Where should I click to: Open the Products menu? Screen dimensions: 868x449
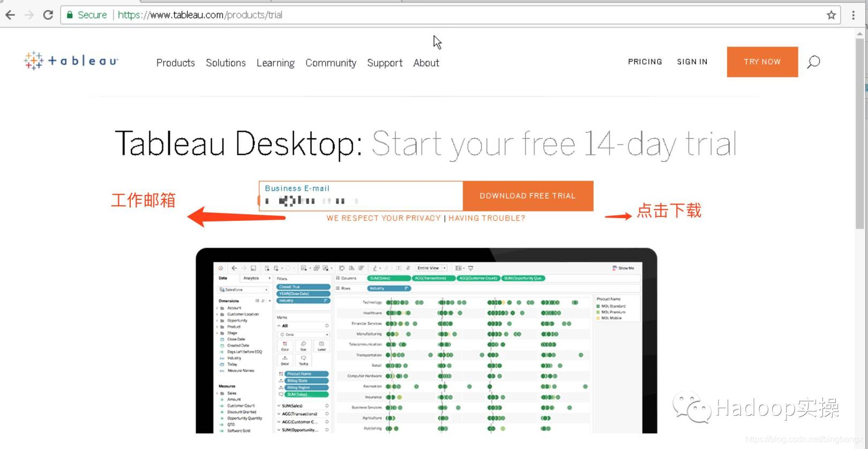[176, 63]
